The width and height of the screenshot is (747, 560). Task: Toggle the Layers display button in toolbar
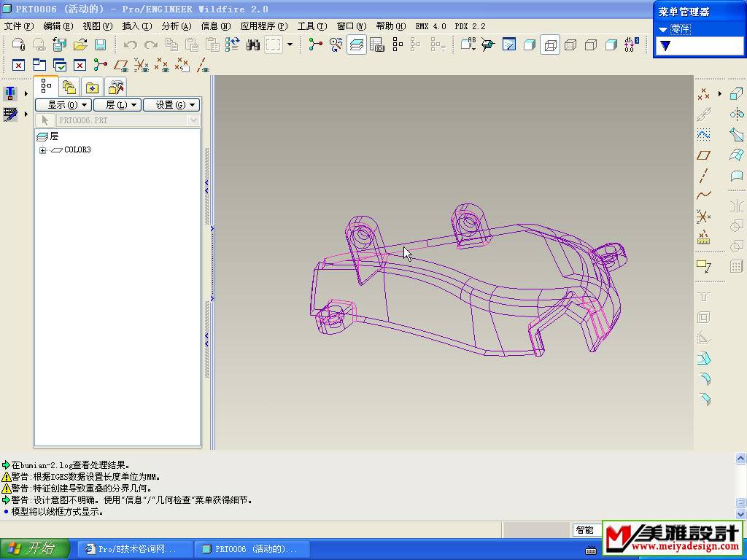pyautogui.click(x=357, y=45)
